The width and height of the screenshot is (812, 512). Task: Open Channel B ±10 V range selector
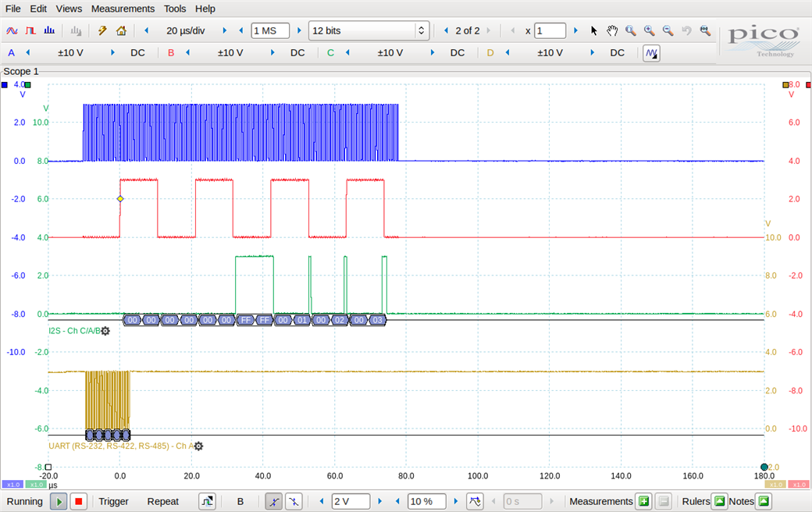(230, 53)
